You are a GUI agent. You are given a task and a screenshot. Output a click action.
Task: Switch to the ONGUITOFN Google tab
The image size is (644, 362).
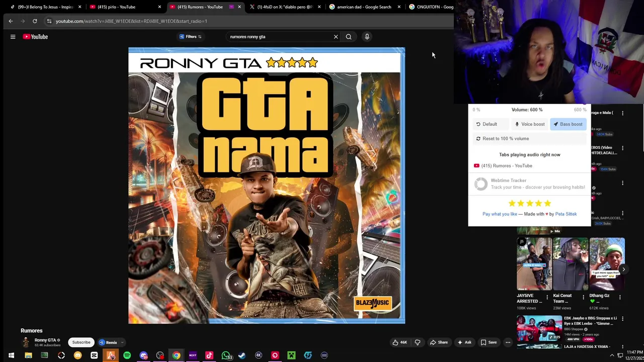coord(432,7)
